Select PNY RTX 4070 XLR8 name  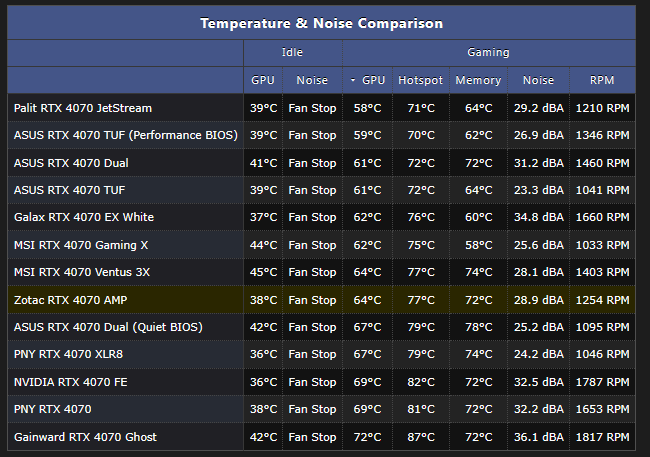click(x=68, y=354)
